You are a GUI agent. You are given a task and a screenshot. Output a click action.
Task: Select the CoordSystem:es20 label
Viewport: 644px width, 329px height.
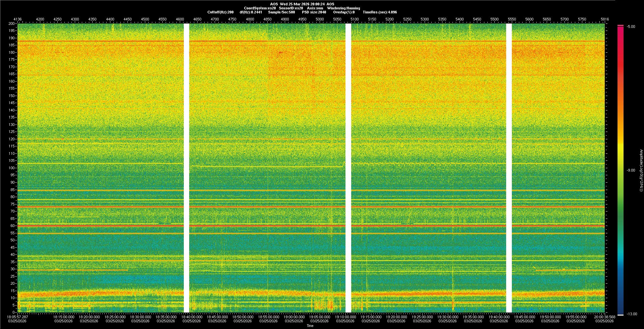click(x=260, y=8)
